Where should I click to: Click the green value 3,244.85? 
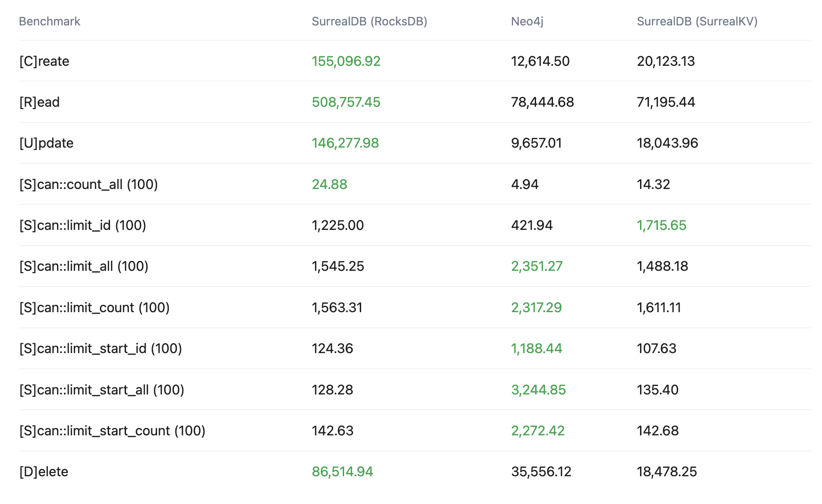pos(538,390)
